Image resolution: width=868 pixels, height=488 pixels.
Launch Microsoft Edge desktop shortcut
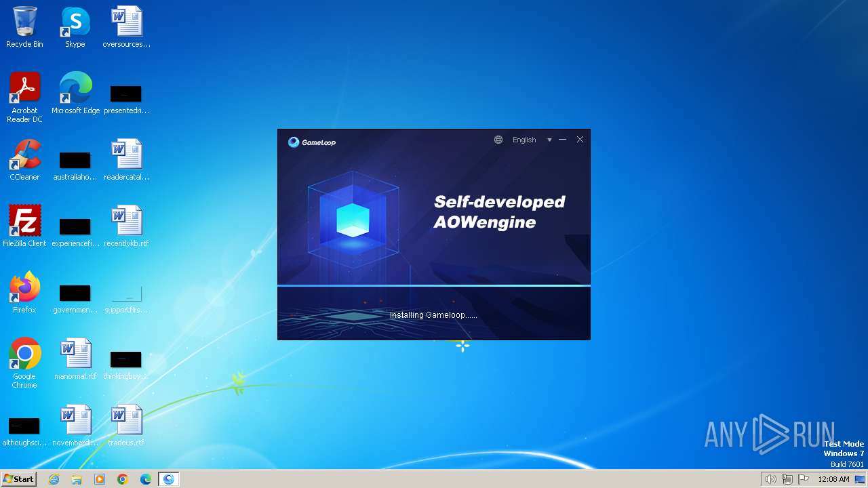click(x=75, y=94)
